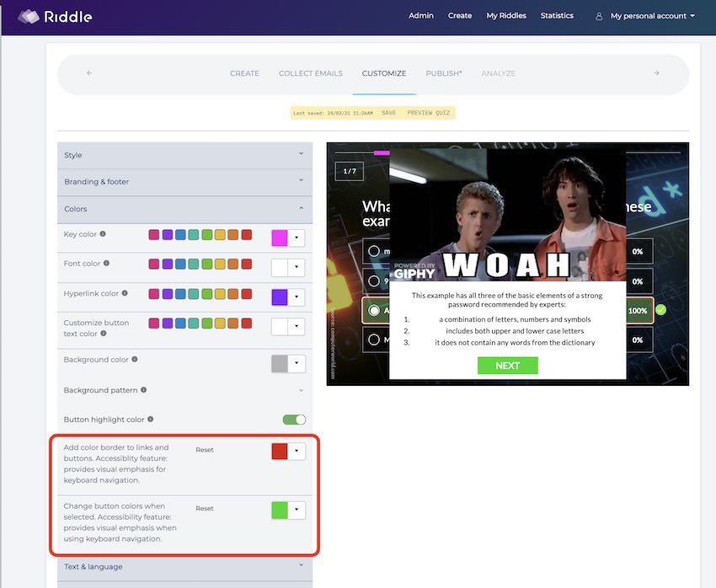Image resolution: width=716 pixels, height=588 pixels.
Task: Open the color border picker dropdown arrow
Action: 297,451
